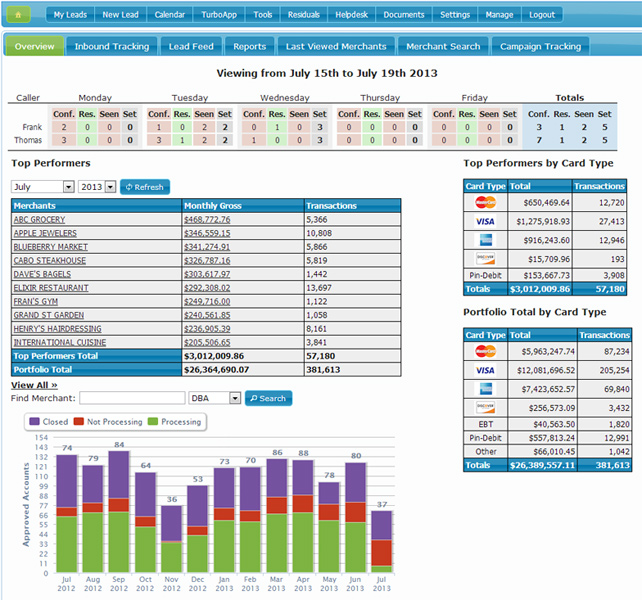Click the Nov 2012 chart bar
This screenshot has width=642, height=600.
[x=171, y=539]
